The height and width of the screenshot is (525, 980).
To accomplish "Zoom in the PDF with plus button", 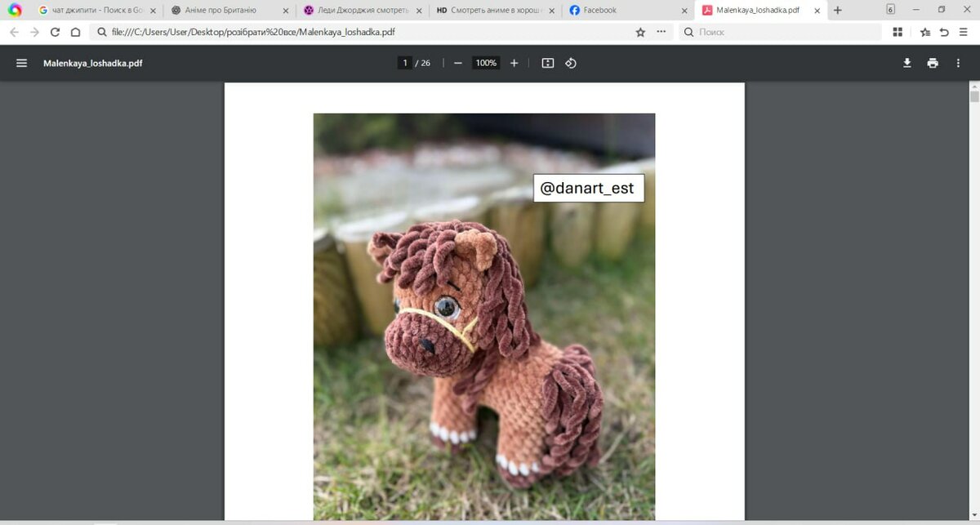I will pos(514,63).
